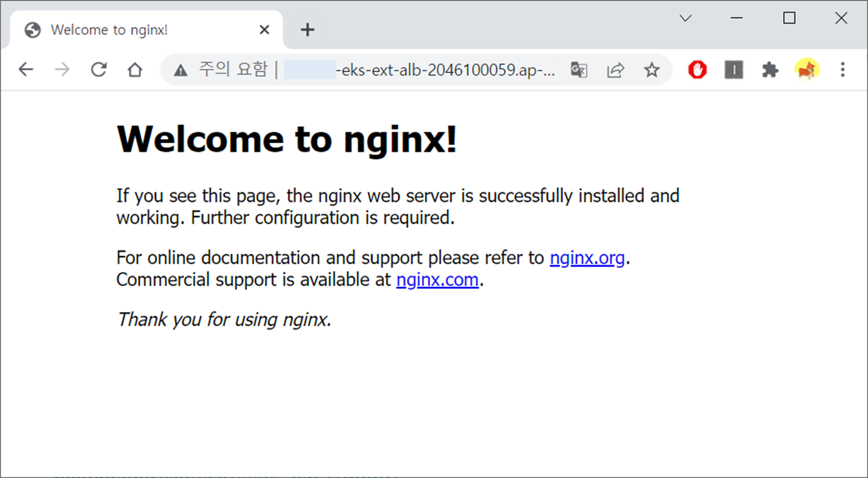Image resolution: width=868 pixels, height=478 pixels.
Task: Close the browser window
Action: coord(841,18)
